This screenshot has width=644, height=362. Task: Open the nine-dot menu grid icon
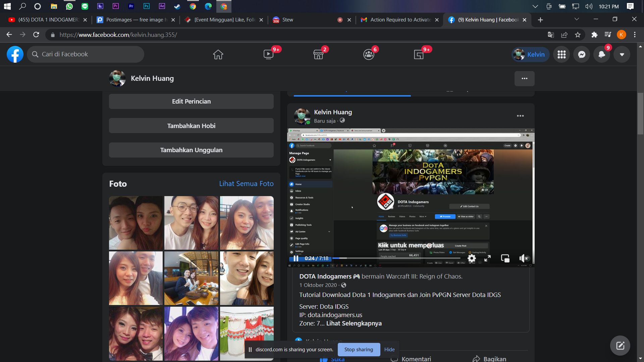pyautogui.click(x=561, y=54)
